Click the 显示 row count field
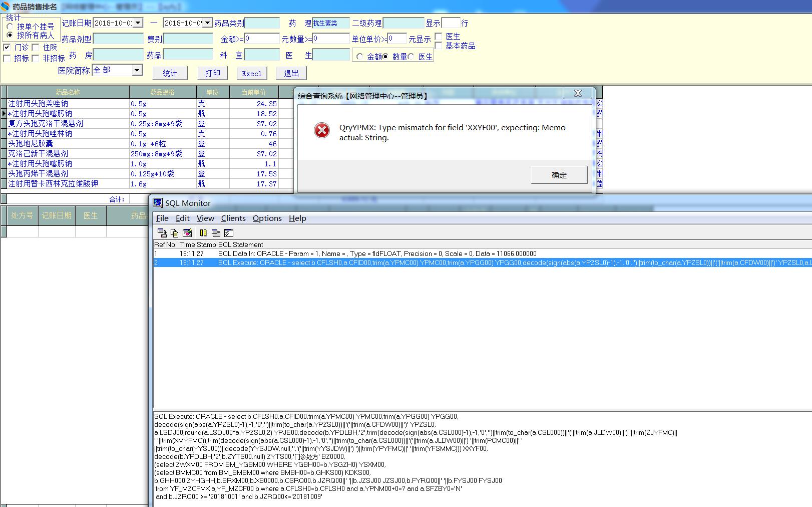This screenshot has width=812, height=507. [451, 23]
